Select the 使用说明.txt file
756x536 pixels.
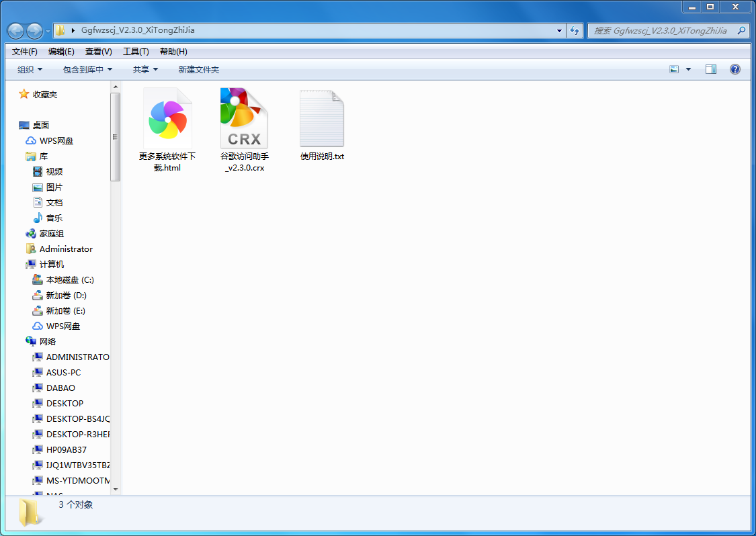click(x=322, y=126)
